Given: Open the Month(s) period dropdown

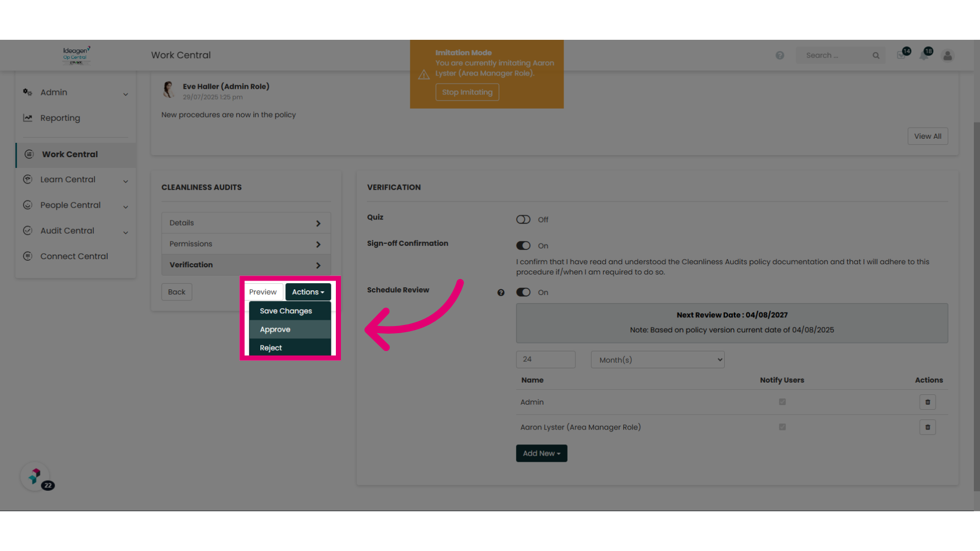Looking at the screenshot, I should [x=657, y=360].
